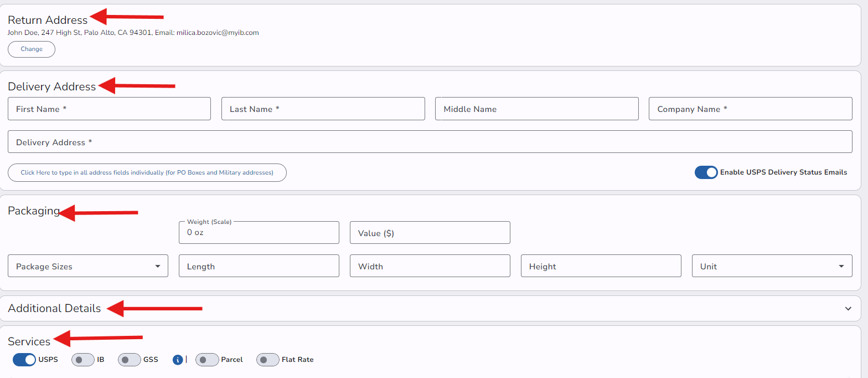Viewport: 868px width, 378px height.
Task: Disable USPS Delivery Status Emails toggle
Action: 706,172
